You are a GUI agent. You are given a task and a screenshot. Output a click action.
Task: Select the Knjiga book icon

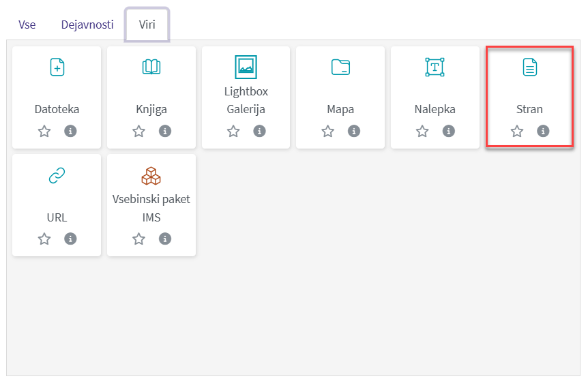click(x=151, y=67)
